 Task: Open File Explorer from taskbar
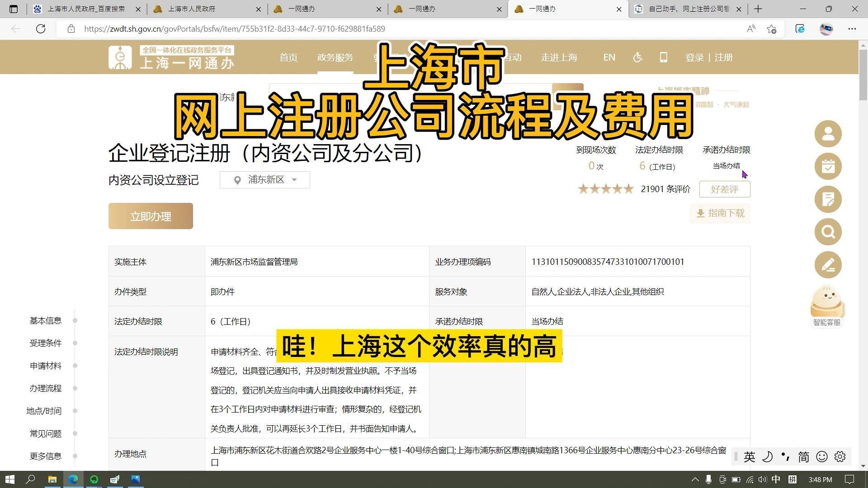click(52, 479)
